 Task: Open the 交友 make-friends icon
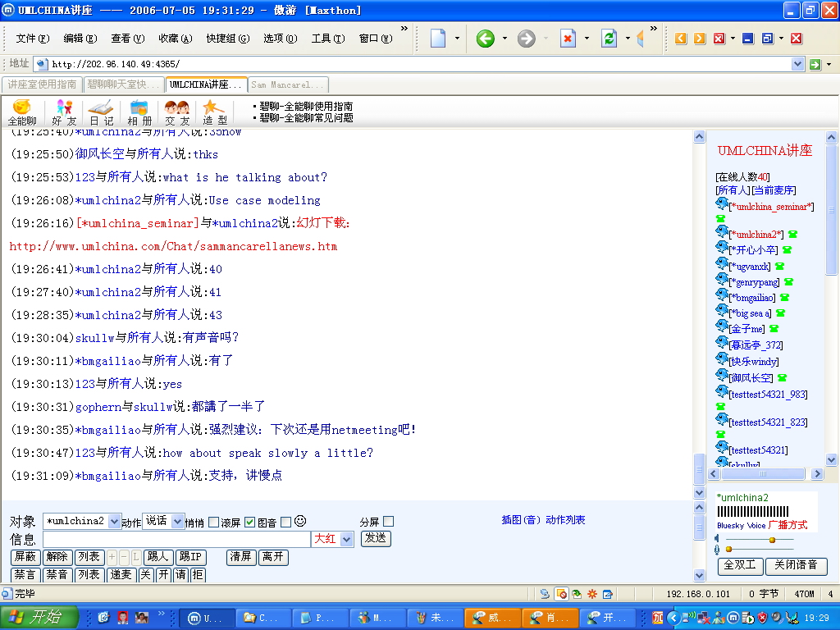point(177,112)
